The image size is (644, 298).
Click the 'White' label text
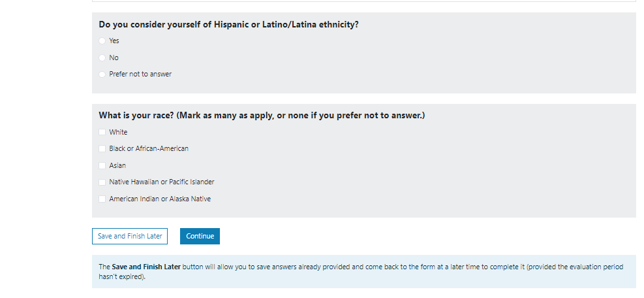[118, 132]
